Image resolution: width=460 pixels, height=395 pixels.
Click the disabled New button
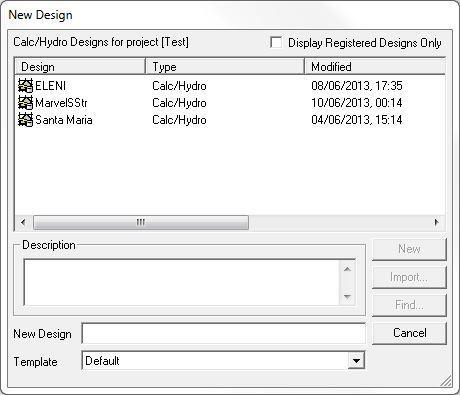point(409,249)
